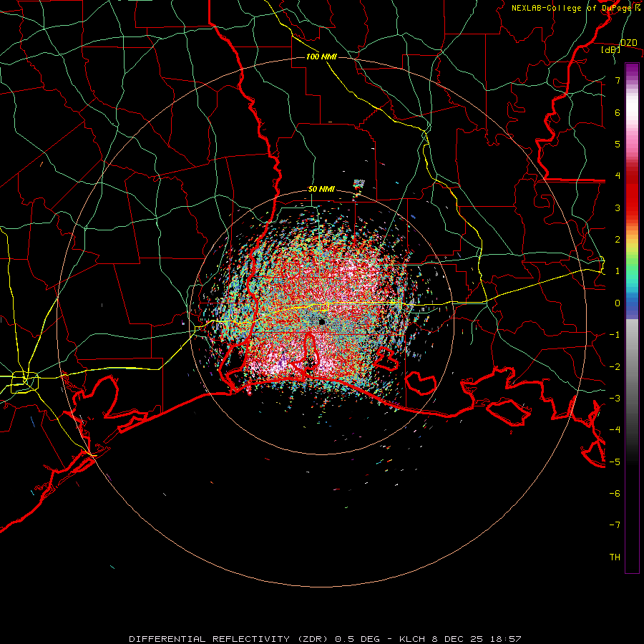Click the '6' value on the color scale

[618, 112]
